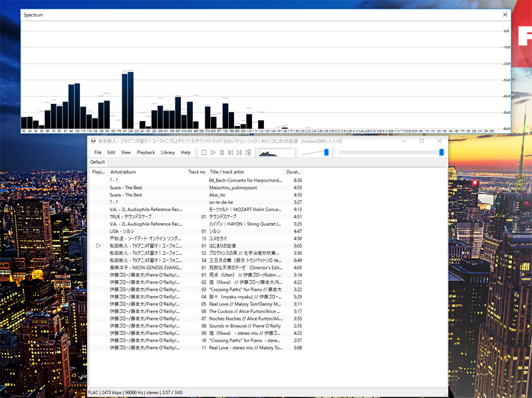This screenshot has width=532, height=398.
Task: Click the foobar2000 alien icon in title bar
Action: (93, 141)
